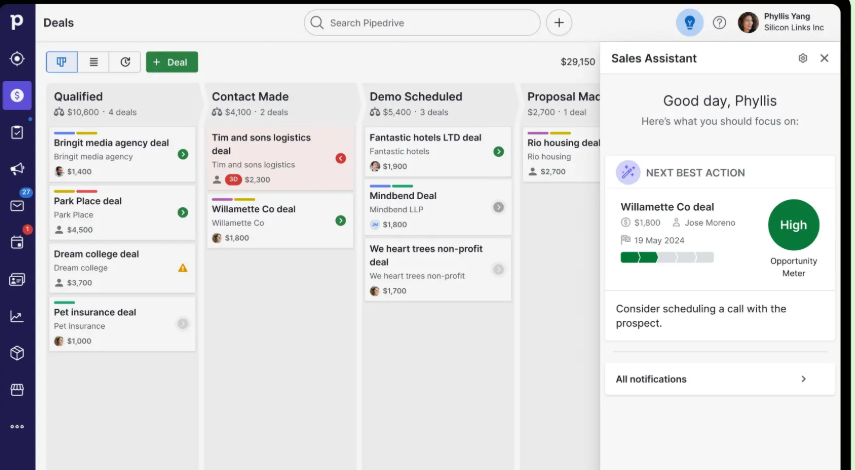Click warning triangle on Dream college deal

183,268
